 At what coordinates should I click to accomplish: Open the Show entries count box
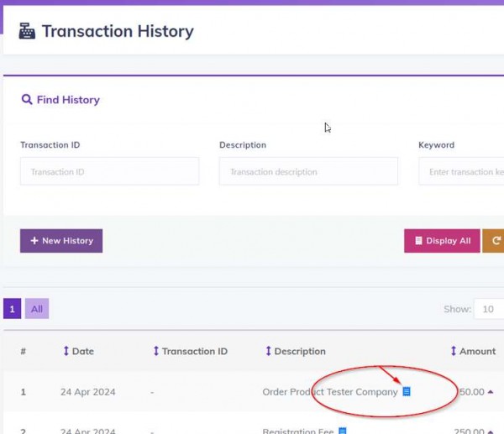coord(489,309)
